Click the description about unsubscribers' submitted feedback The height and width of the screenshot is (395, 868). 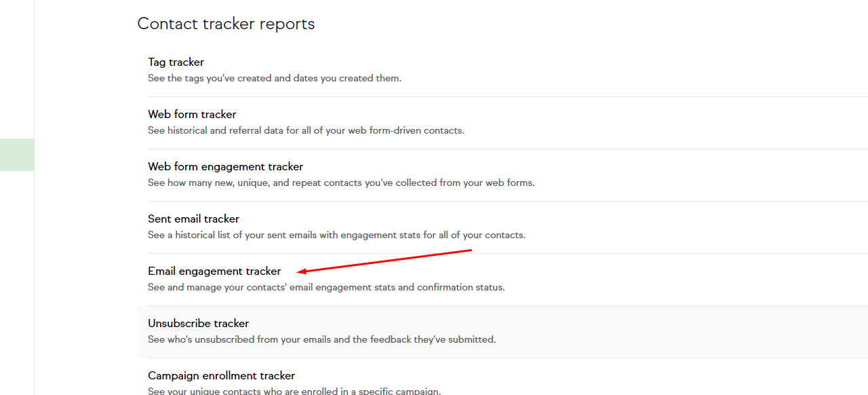tap(321, 340)
